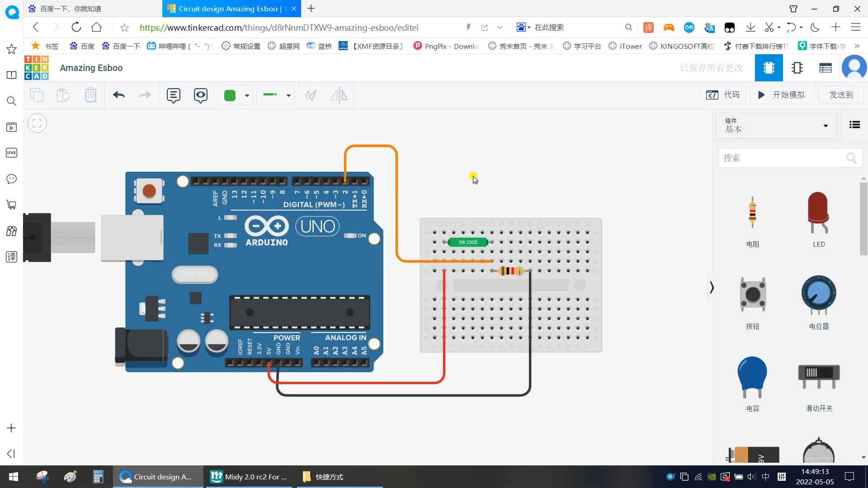Select the SW 200D tilt sensor
Viewport: 868px width, 488px height.
point(468,242)
